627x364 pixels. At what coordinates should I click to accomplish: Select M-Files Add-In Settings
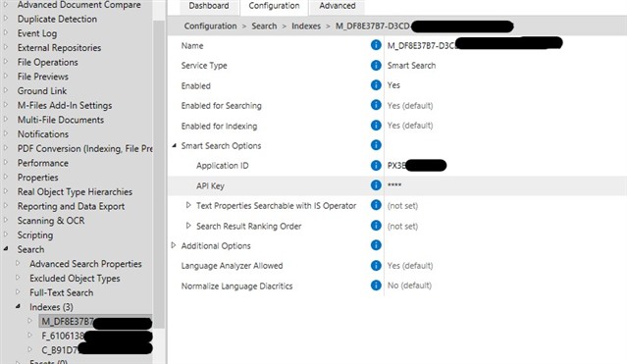[65, 105]
